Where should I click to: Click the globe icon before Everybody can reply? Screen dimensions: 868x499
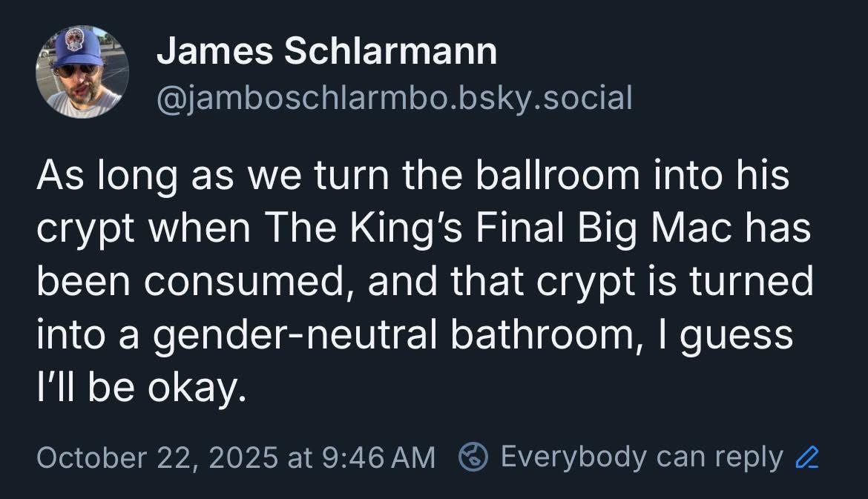pos(472,457)
